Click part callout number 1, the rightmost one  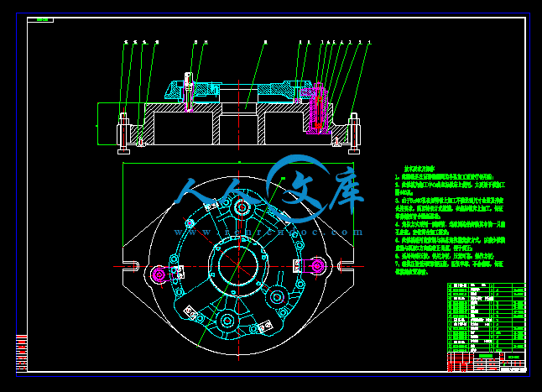tap(369, 43)
